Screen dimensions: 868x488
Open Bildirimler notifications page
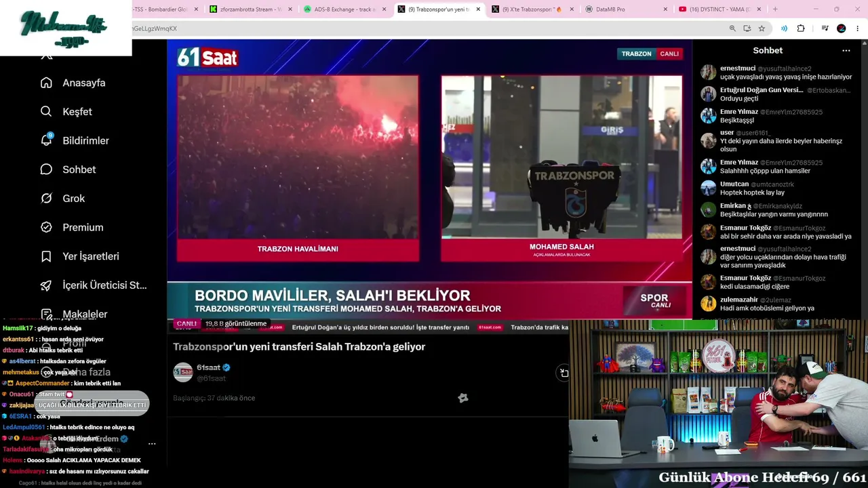pos(85,140)
